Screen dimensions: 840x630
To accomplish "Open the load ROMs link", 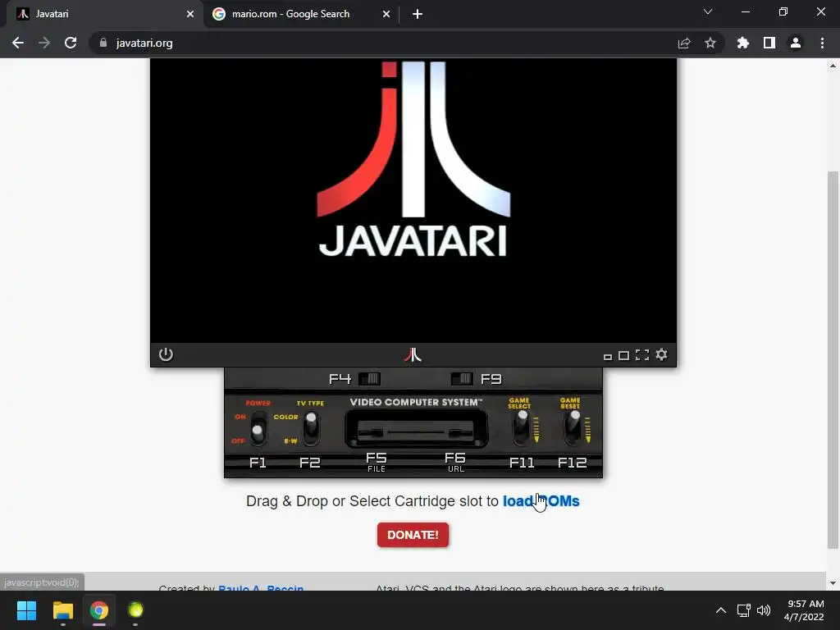I will click(541, 501).
